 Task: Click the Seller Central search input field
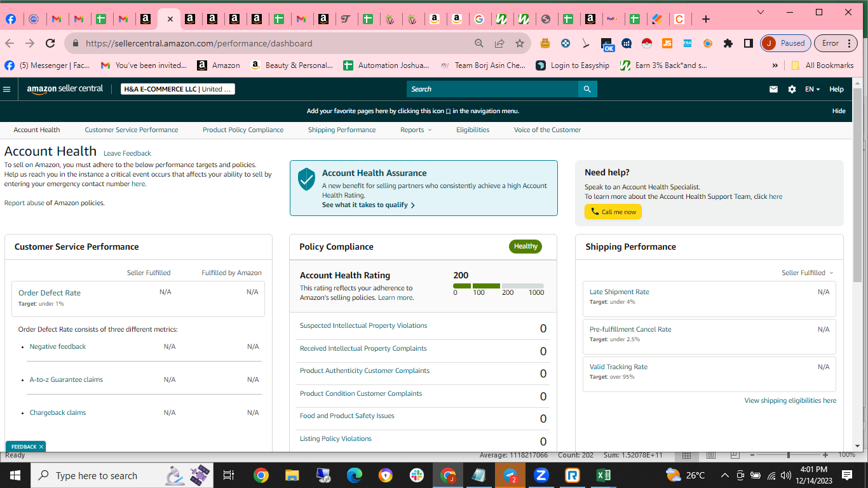coord(492,89)
